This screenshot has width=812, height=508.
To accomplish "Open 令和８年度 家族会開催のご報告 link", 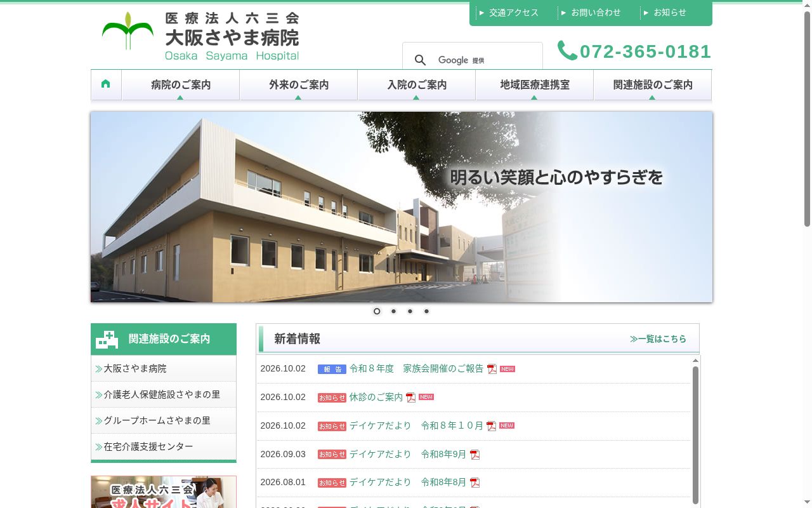I will 416,368.
